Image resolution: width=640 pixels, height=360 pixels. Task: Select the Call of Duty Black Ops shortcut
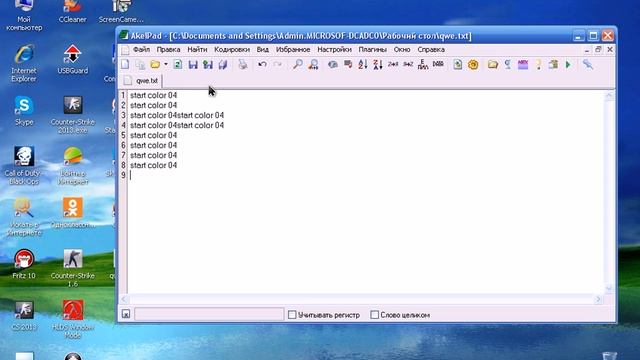24,166
